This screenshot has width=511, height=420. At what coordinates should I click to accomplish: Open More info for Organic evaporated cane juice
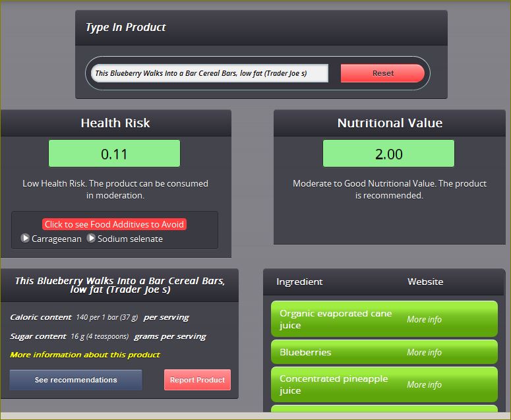tap(424, 319)
